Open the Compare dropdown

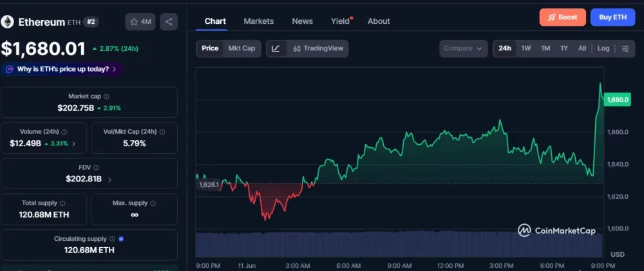[463, 48]
